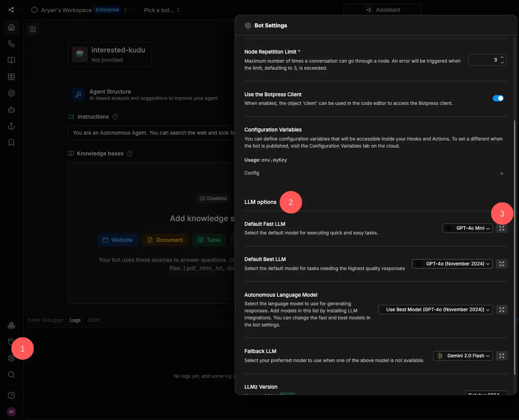Open the Home icon in the sidebar
Viewport: 519px width, 420px height.
(x=11, y=27)
